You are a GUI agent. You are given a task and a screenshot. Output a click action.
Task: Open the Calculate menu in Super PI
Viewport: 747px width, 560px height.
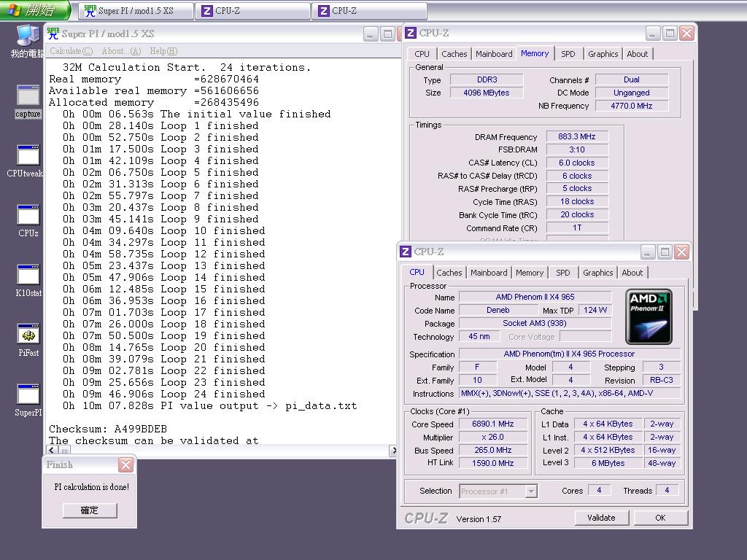click(x=71, y=51)
